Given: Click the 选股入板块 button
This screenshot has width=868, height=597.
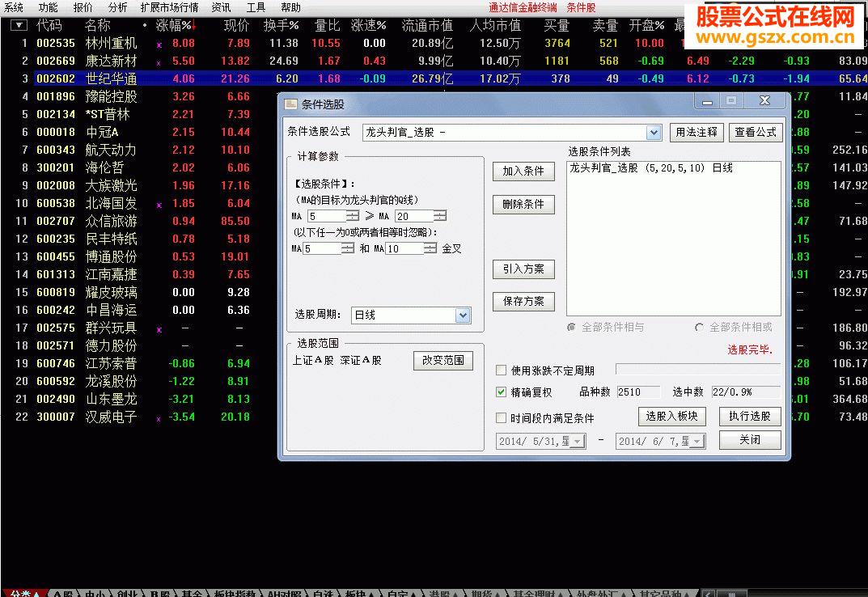Looking at the screenshot, I should click(x=672, y=417).
